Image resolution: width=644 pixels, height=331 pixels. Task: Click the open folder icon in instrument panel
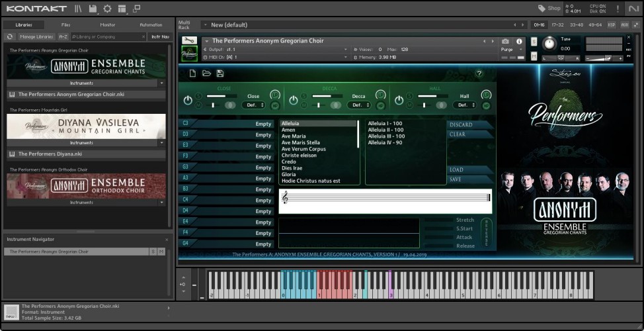(206, 73)
